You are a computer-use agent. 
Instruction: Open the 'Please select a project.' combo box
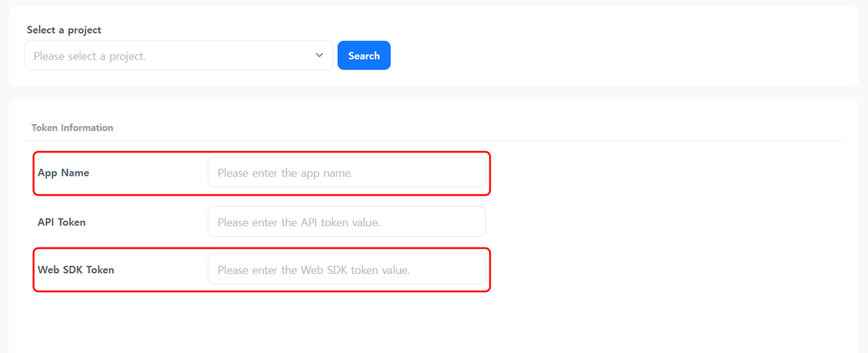(178, 55)
